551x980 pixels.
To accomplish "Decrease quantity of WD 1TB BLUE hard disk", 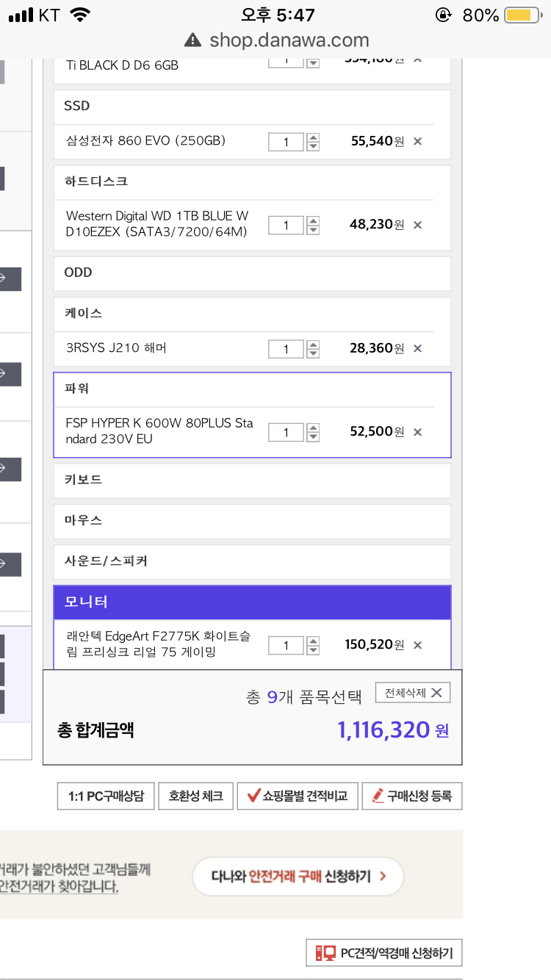I will 313,229.
